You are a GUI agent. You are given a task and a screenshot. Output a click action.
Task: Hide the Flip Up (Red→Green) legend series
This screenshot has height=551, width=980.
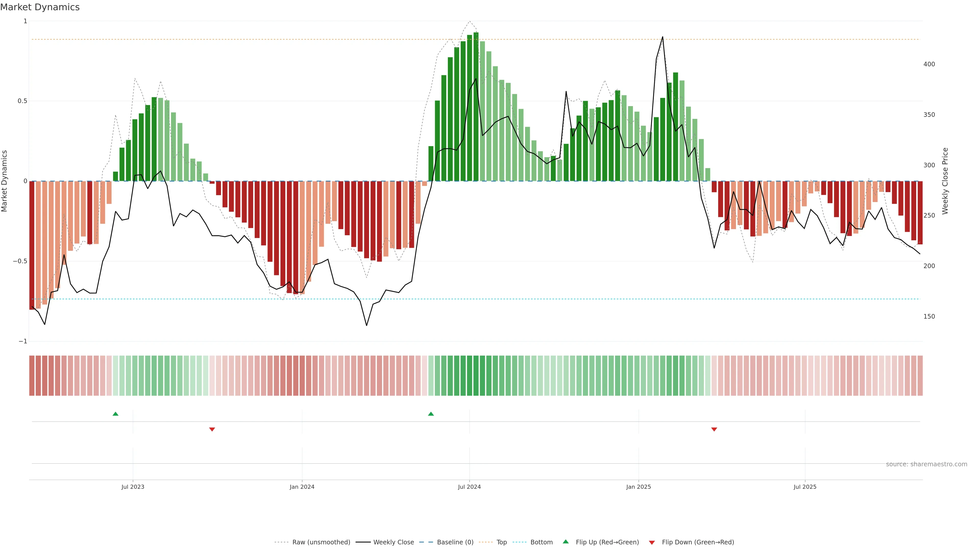607,542
